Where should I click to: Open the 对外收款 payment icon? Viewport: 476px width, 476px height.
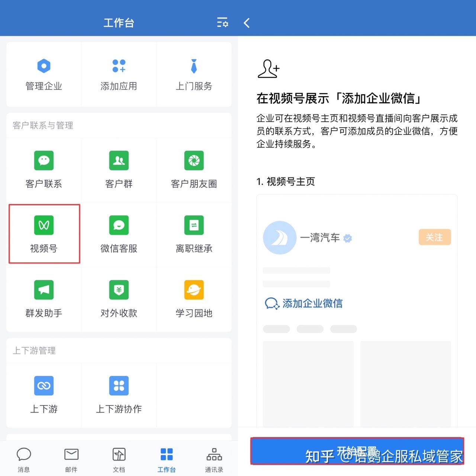pos(119,290)
